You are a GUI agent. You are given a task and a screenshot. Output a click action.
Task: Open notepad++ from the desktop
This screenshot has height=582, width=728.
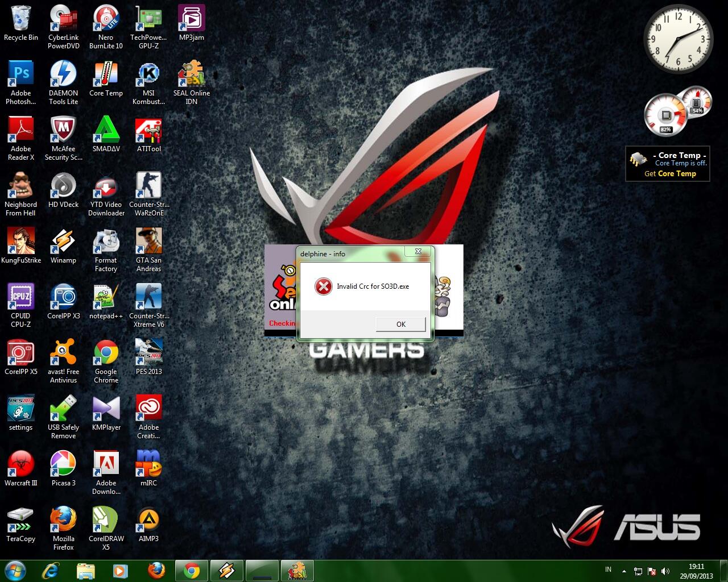pos(106,302)
